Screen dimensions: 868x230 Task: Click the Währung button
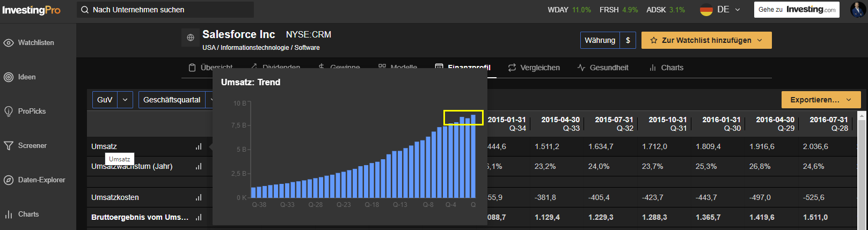[600, 40]
